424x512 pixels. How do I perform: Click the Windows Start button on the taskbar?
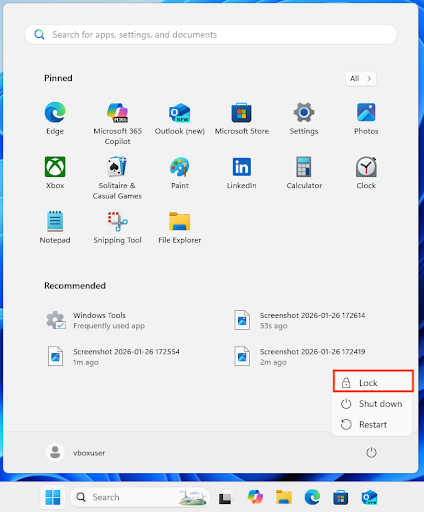pos(53,497)
